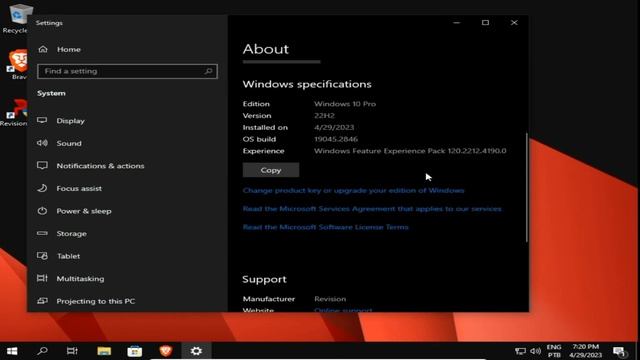Open the Display settings
The height and width of the screenshot is (360, 640).
click(x=70, y=121)
